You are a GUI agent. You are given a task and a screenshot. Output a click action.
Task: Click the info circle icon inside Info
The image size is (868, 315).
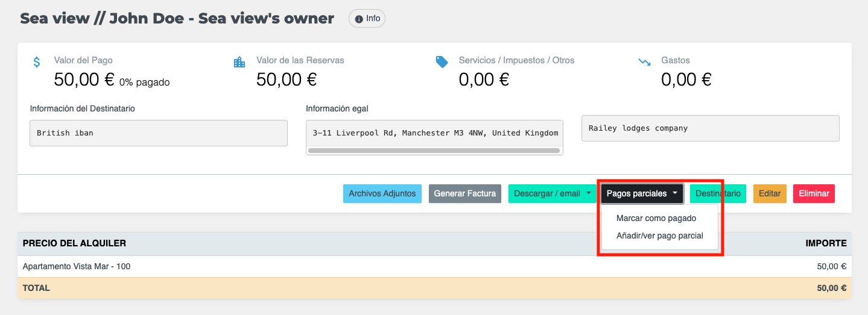360,19
